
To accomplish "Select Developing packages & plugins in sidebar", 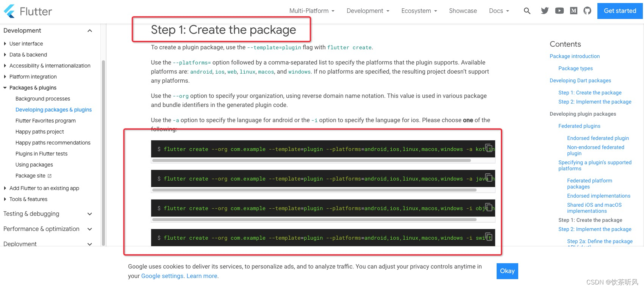I will pyautogui.click(x=53, y=110).
